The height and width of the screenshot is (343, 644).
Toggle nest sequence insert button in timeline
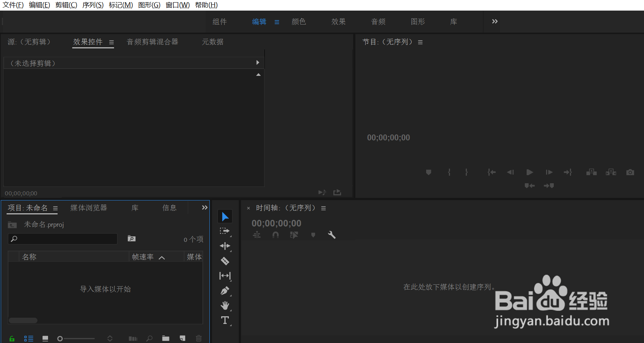(257, 235)
